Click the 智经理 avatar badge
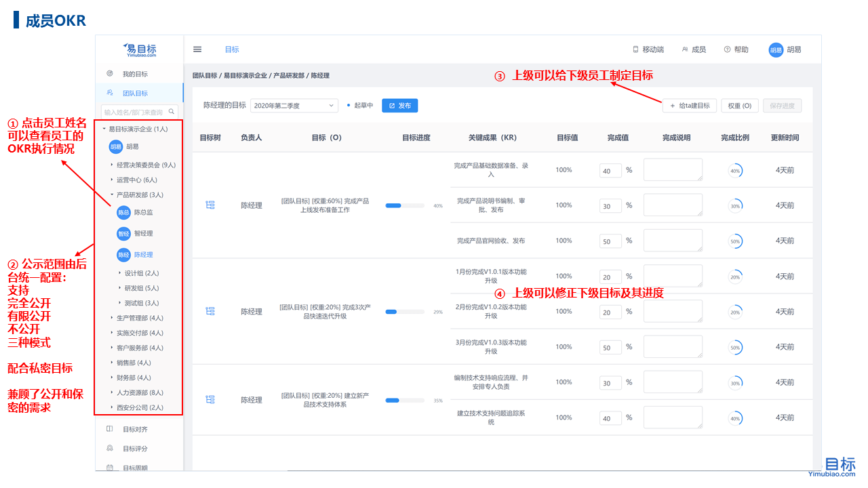 coord(123,233)
